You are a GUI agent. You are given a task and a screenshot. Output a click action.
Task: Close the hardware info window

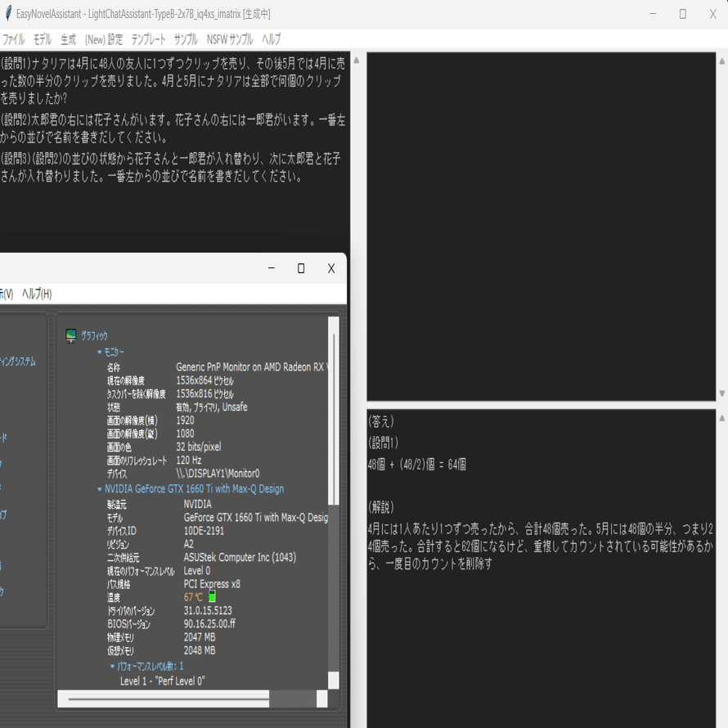tap(331, 268)
